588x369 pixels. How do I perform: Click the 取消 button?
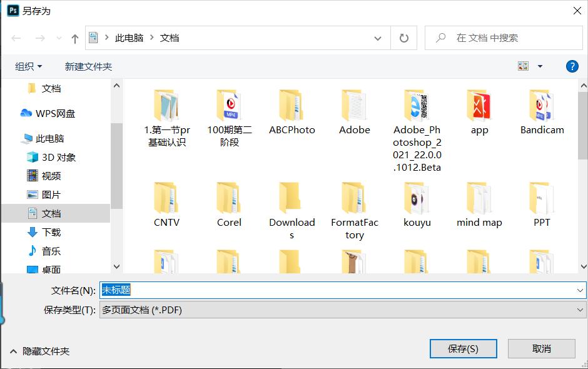(542, 348)
